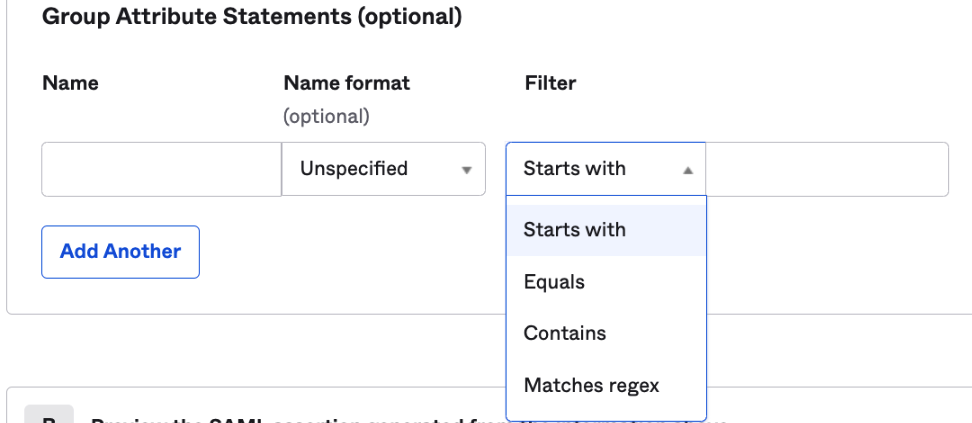Open the Unspecified name format dropdown
Screen dimensions: 972x423
tap(383, 169)
